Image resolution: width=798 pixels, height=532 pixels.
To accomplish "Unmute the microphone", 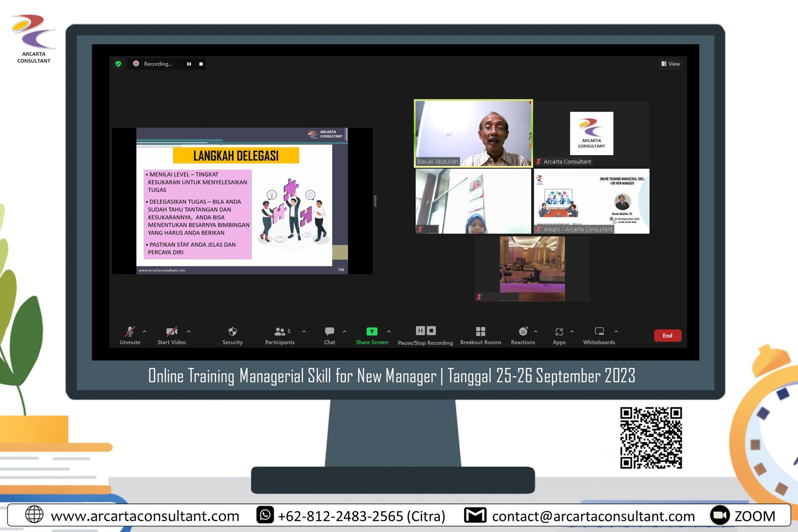I will 130,332.
